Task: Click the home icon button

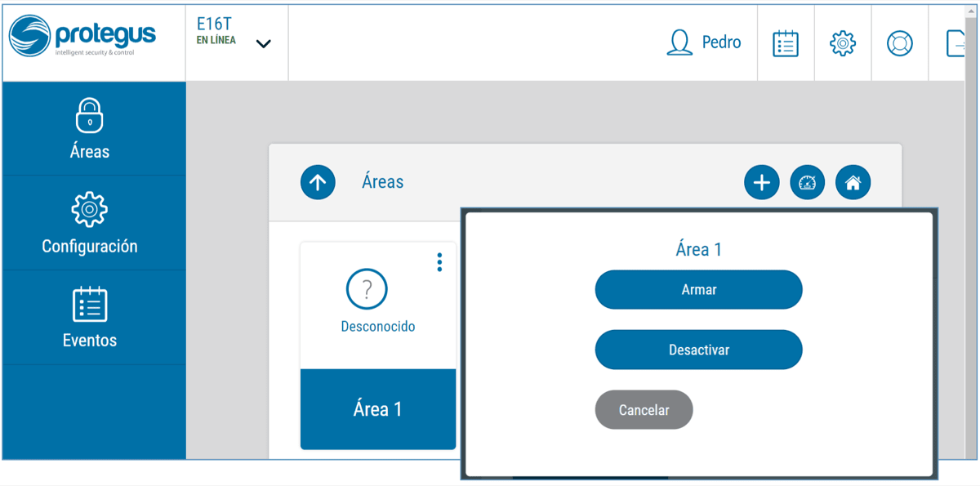Action: [853, 182]
